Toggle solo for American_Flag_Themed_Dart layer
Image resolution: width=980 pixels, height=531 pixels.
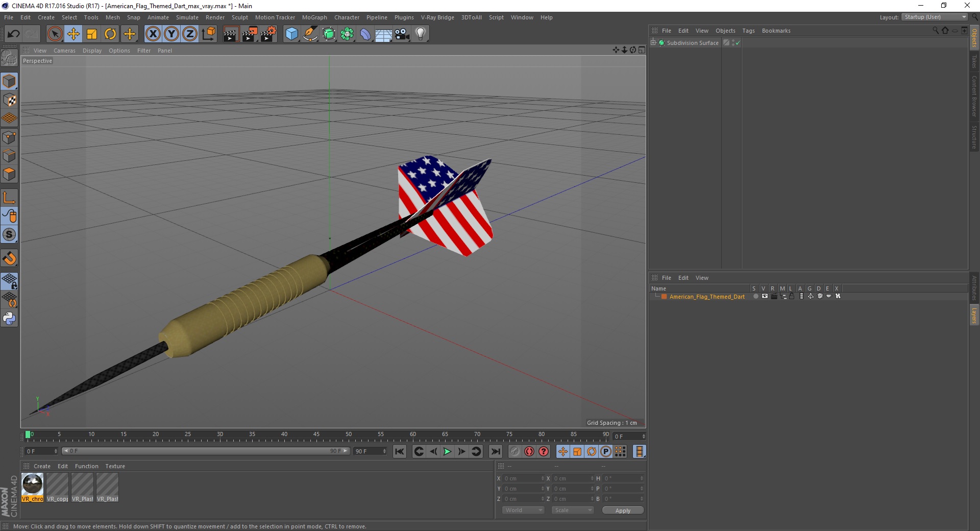(x=755, y=296)
